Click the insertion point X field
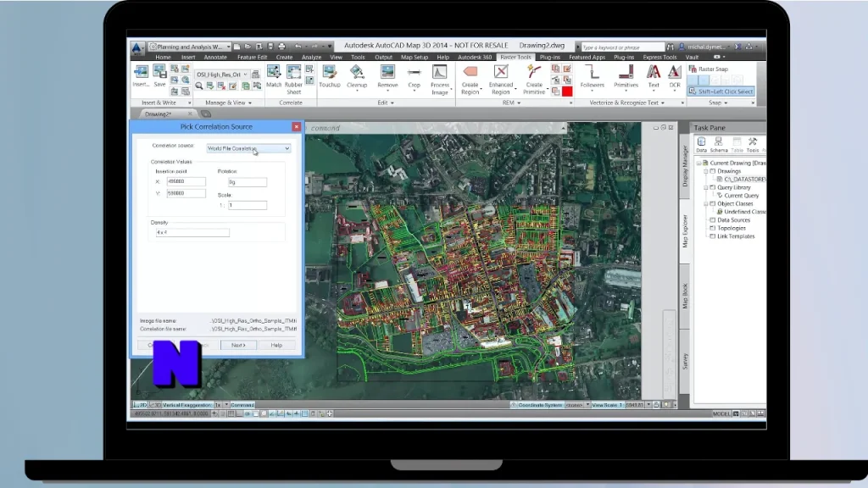The image size is (868, 488). click(186, 181)
